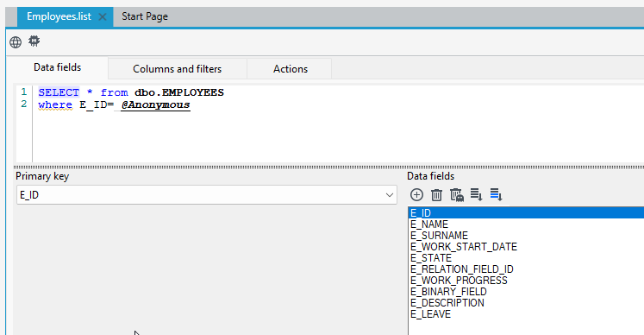Click the chip icon next to the globe
The image size is (644, 335).
point(34,41)
